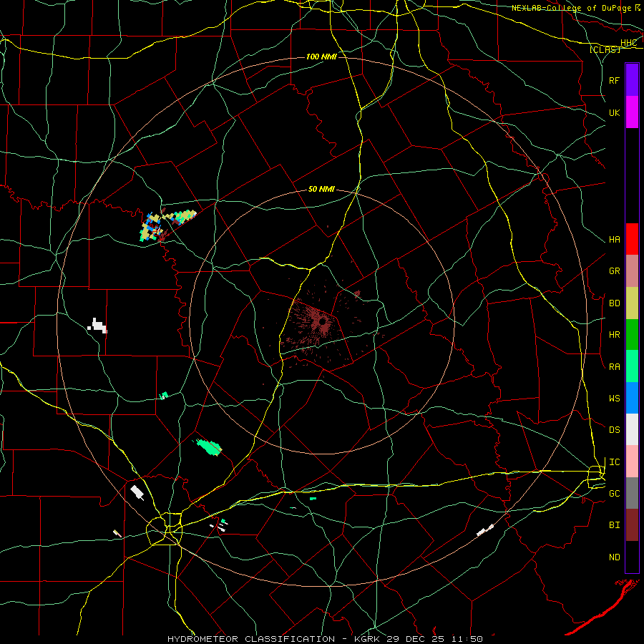Click the 'GR' legend label
The height and width of the screenshot is (644, 644).
614,270
